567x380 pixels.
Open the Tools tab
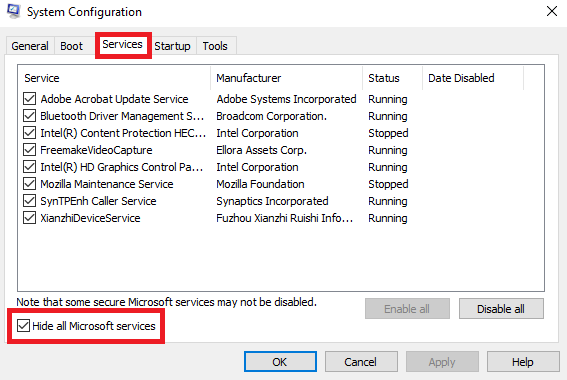215,46
